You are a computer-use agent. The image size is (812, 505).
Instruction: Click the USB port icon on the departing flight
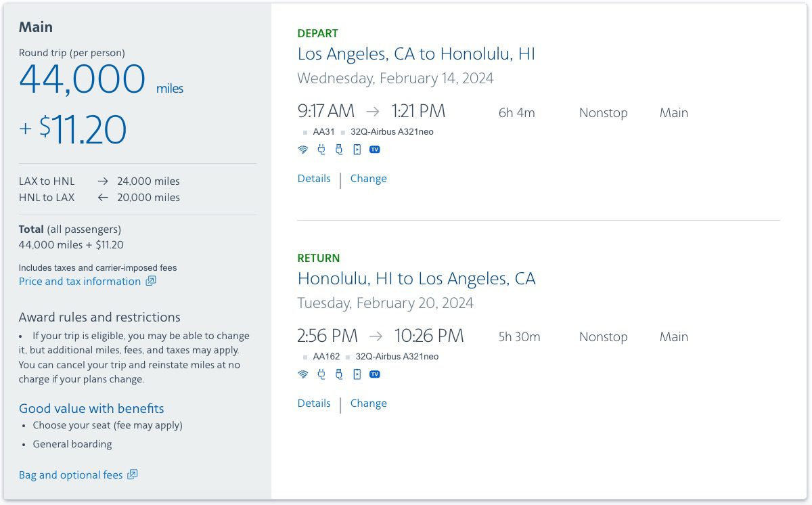pyautogui.click(x=338, y=149)
